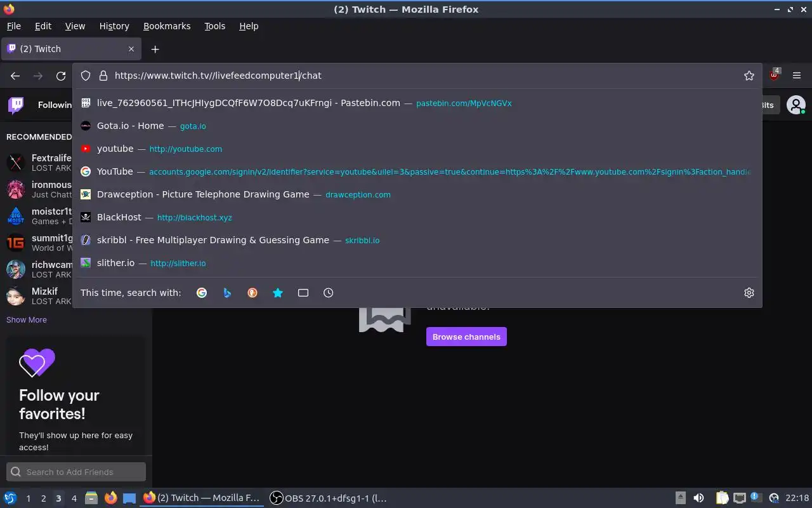Switch to workspace 1
812x508 pixels.
(x=28, y=498)
